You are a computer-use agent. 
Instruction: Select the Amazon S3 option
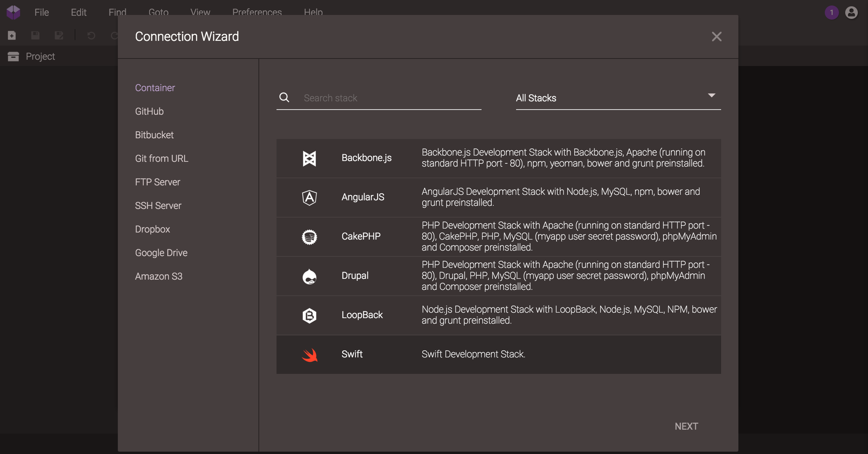tap(159, 276)
